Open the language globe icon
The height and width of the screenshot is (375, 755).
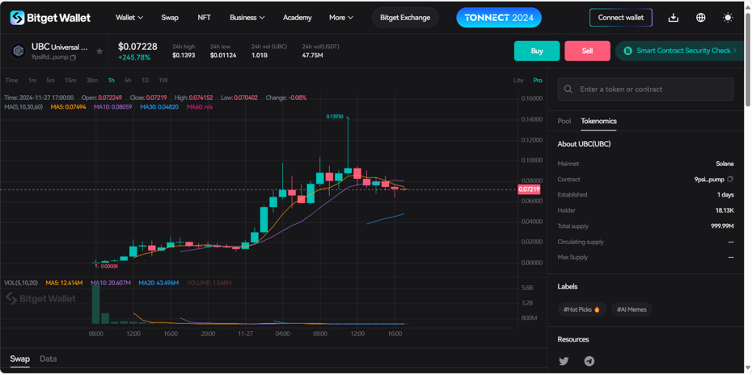[x=701, y=18]
